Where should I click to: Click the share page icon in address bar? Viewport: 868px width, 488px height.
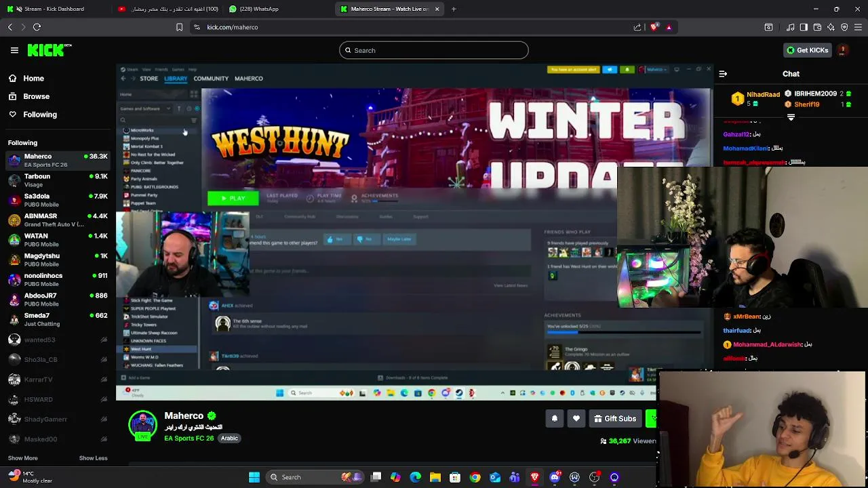click(637, 27)
